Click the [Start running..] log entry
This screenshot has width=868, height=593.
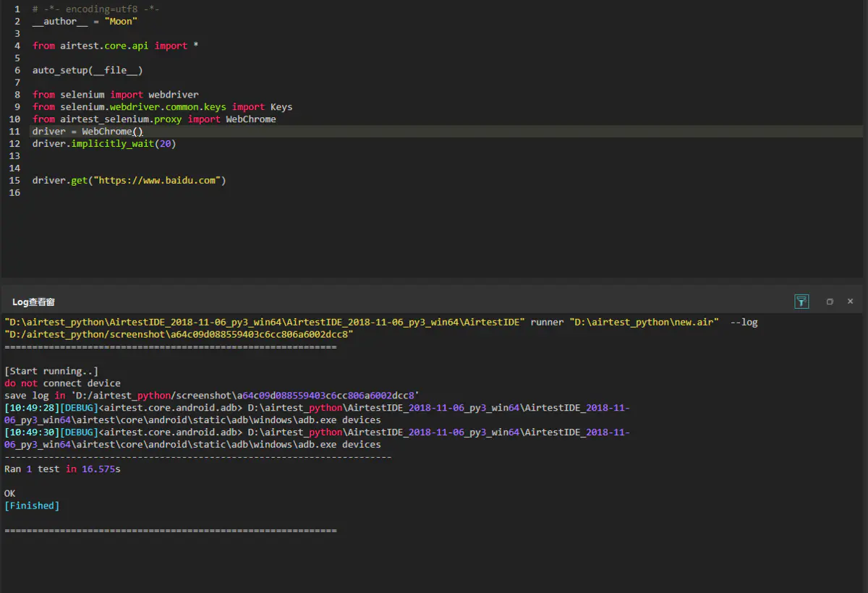(x=51, y=372)
